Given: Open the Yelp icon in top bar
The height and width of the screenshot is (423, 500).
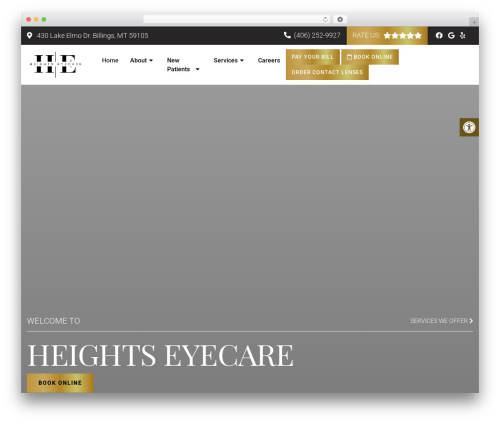Looking at the screenshot, I should point(463,35).
